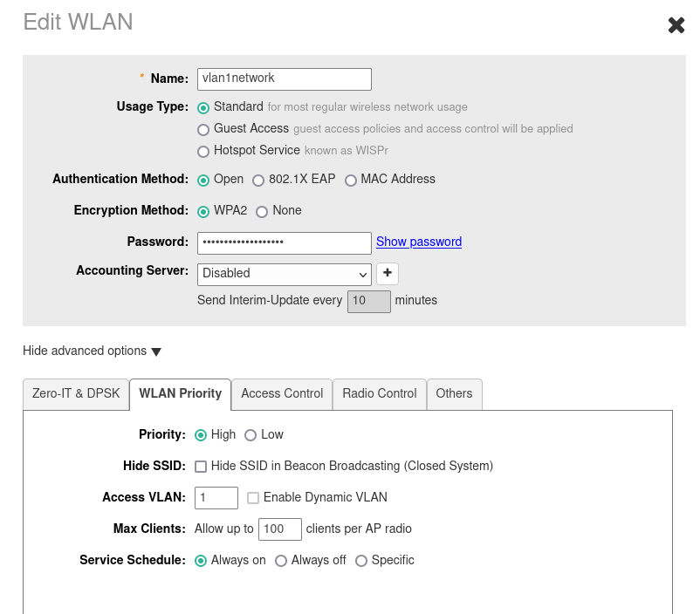Enable Dynamic VLAN
The image size is (700, 614).
pyautogui.click(x=252, y=497)
